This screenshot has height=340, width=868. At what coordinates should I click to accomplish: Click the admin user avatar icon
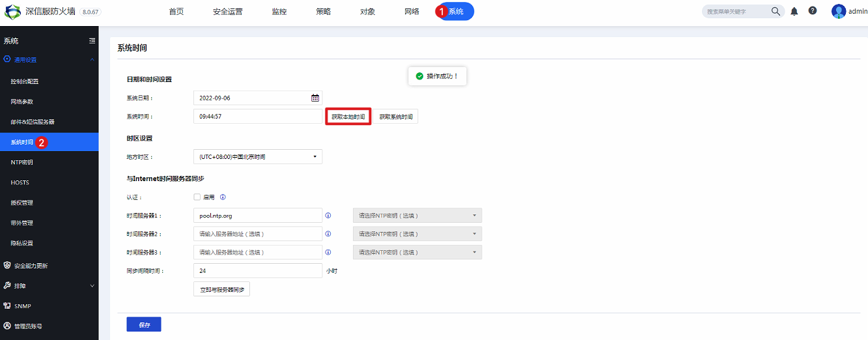(x=839, y=11)
